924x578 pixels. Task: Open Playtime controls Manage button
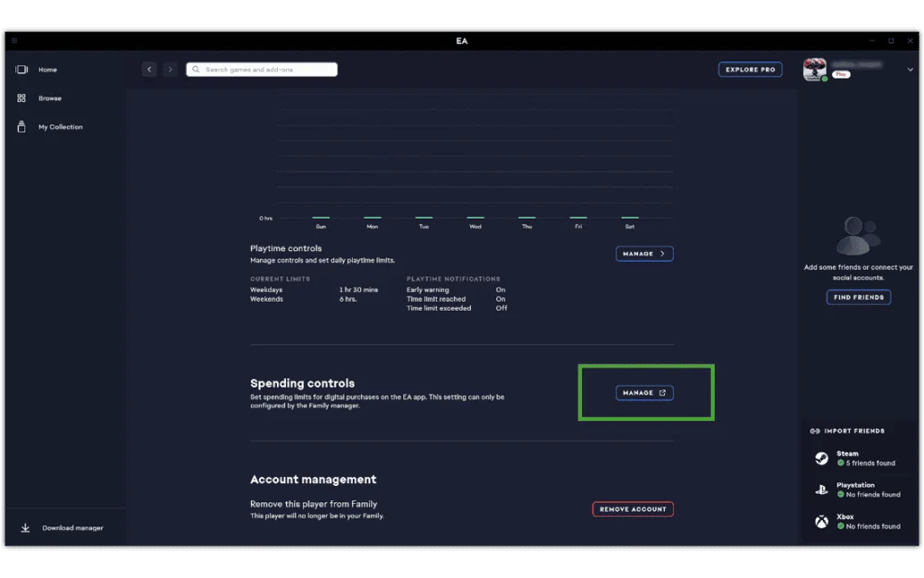tap(644, 254)
